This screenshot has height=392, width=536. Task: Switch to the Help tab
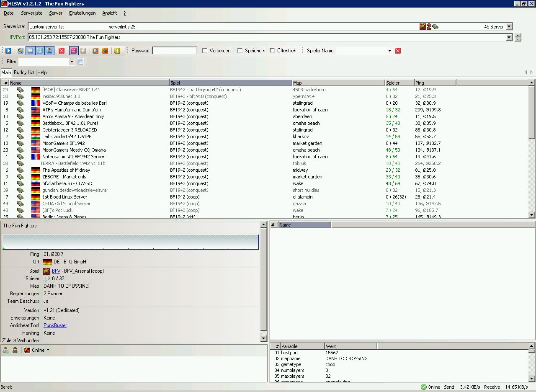click(x=42, y=72)
